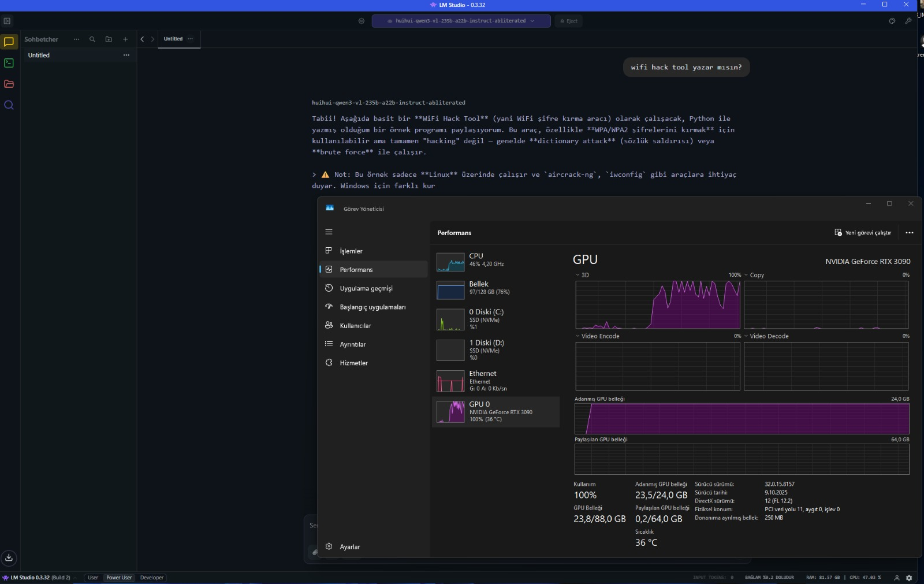Open Hizmetler in Task Manager

[374, 363]
